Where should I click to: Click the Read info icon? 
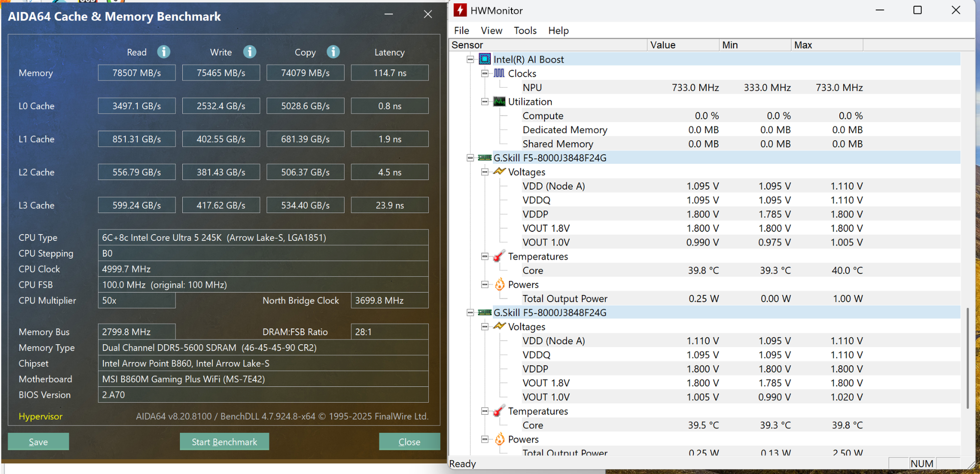pos(164,52)
